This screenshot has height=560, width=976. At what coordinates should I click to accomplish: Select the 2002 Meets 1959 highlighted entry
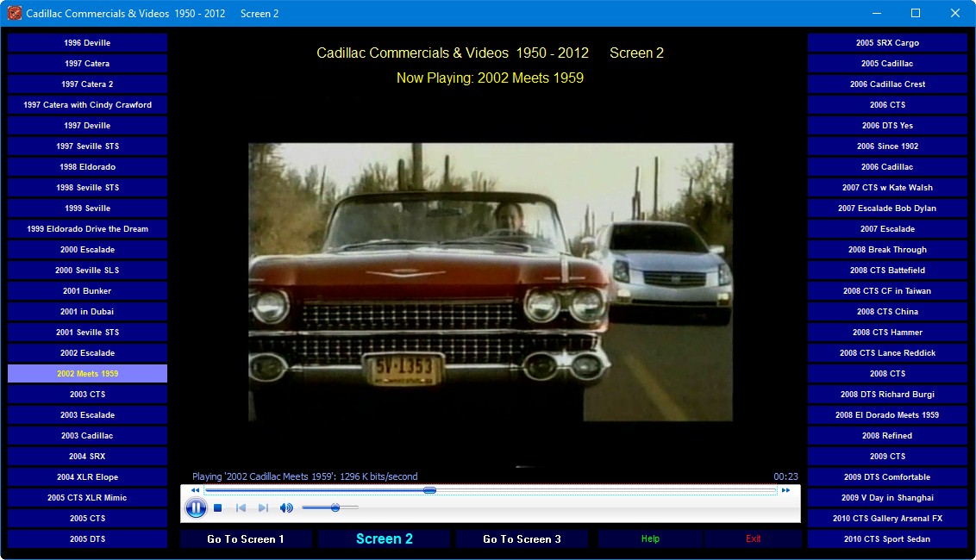[87, 373]
